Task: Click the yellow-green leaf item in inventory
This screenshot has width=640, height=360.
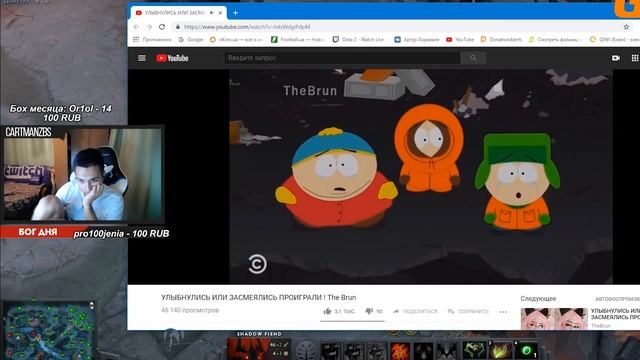Action: (x=500, y=351)
